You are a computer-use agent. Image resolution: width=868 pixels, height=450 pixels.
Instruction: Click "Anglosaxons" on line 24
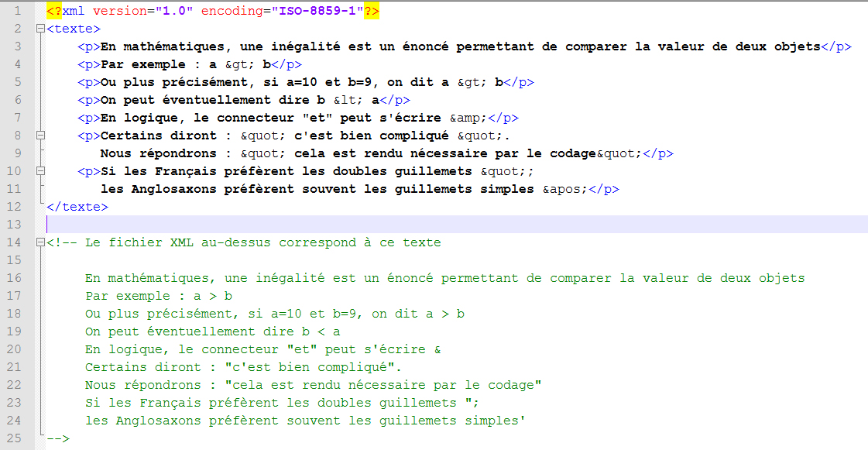click(x=158, y=421)
